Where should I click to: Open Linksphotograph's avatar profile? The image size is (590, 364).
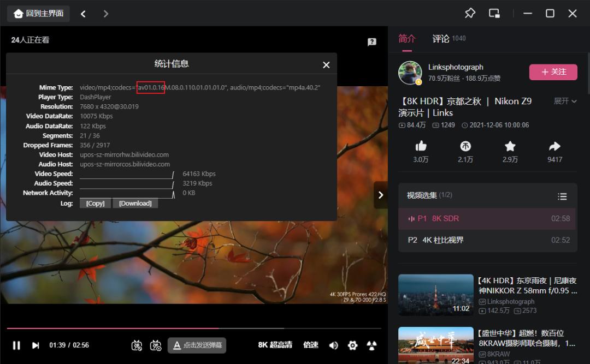tap(410, 73)
